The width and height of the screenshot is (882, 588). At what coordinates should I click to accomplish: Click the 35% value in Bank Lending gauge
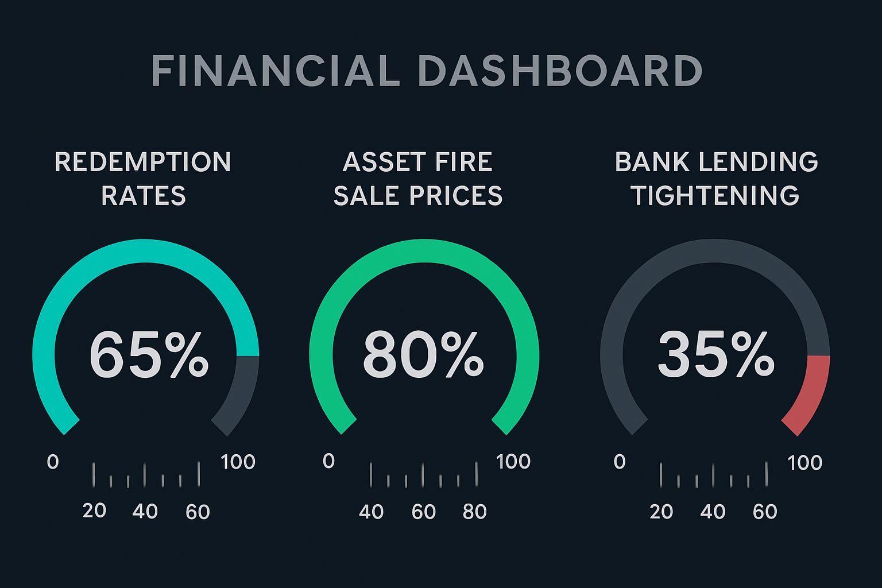click(715, 355)
